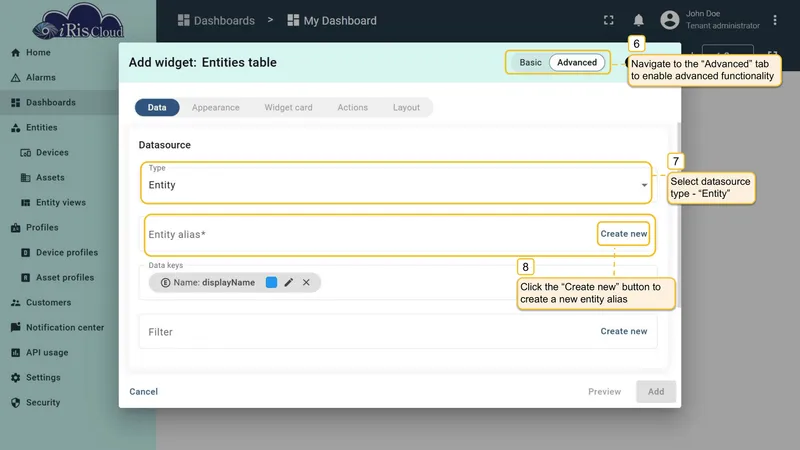Click the Customers people icon
Viewport: 800px width, 450px height.
point(16,303)
